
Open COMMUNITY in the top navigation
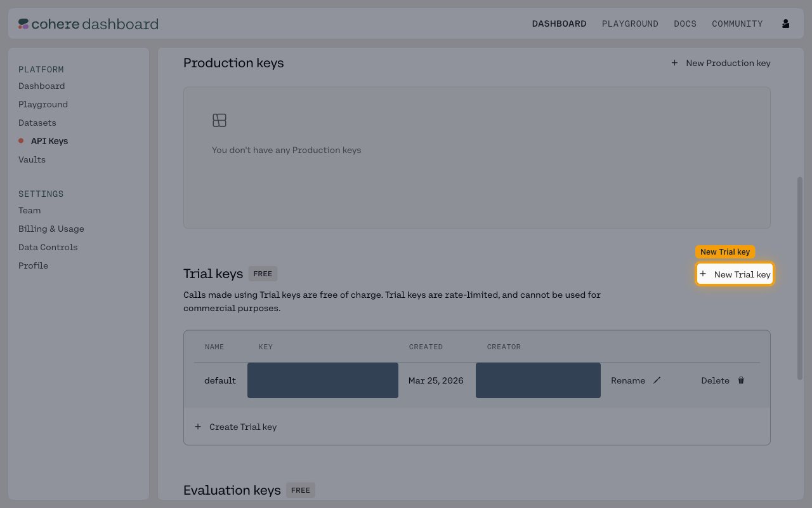coord(737,23)
